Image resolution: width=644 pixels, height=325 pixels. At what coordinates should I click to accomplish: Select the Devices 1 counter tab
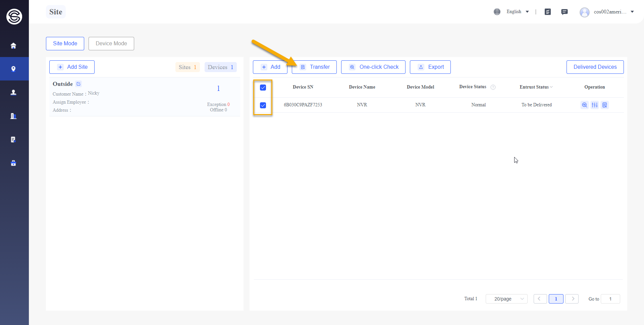(221, 67)
